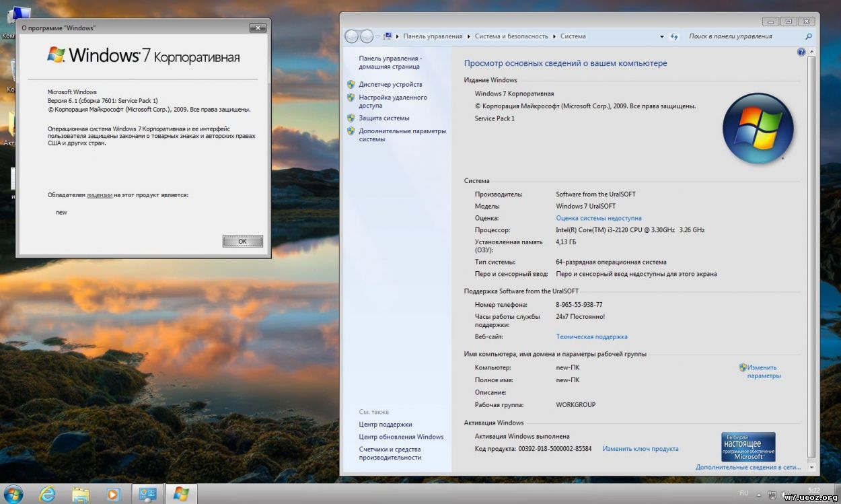Open the Start menu orb

(x=13, y=494)
